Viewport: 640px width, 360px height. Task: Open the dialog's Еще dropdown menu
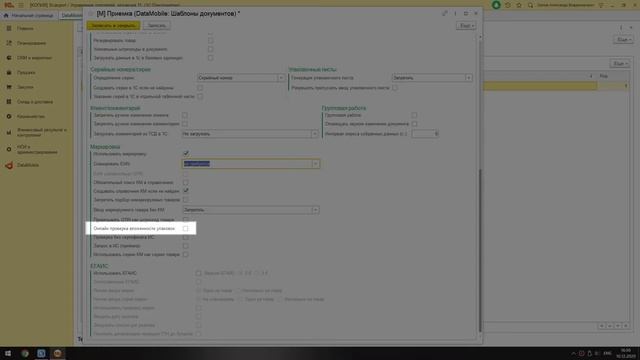point(466,26)
